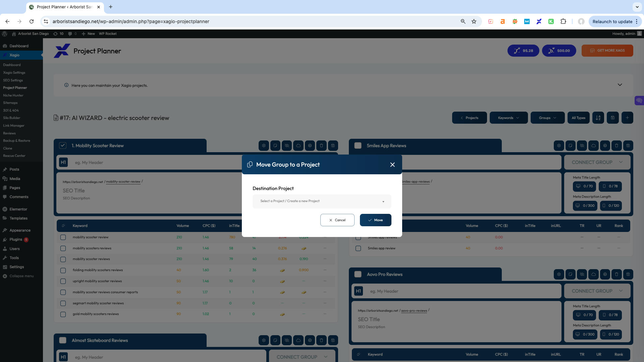644x362 pixels.
Task: Toggle hidden-eye icon on 5miles App Reviews group
Action: click(582, 145)
